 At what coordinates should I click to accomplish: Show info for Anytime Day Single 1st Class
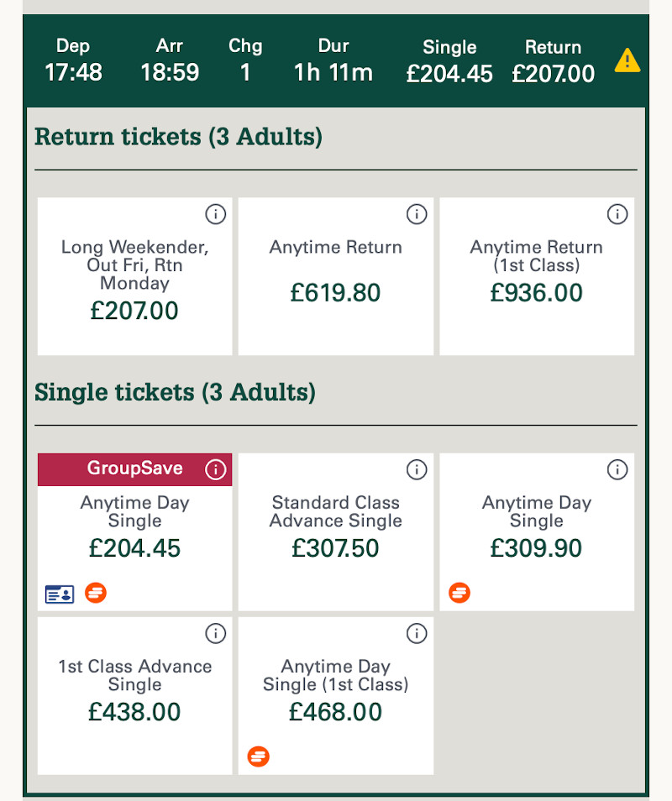click(x=417, y=634)
